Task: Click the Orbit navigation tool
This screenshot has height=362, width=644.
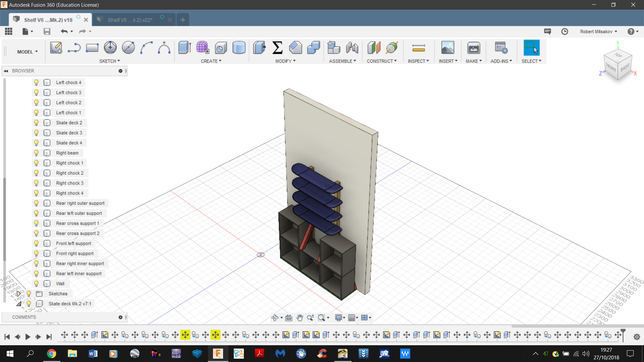Action: click(x=275, y=317)
